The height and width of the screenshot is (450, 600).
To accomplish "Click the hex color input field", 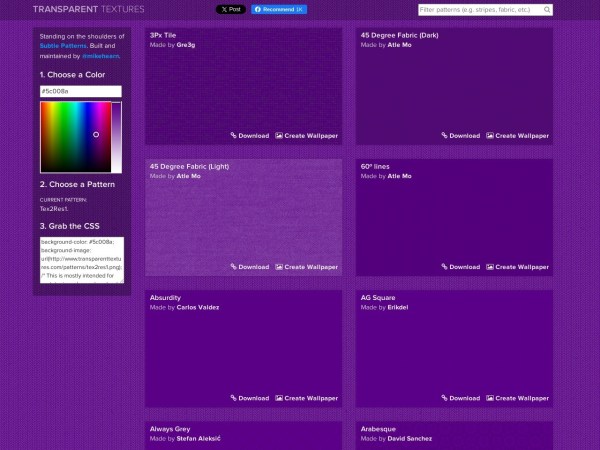I will (x=80, y=91).
